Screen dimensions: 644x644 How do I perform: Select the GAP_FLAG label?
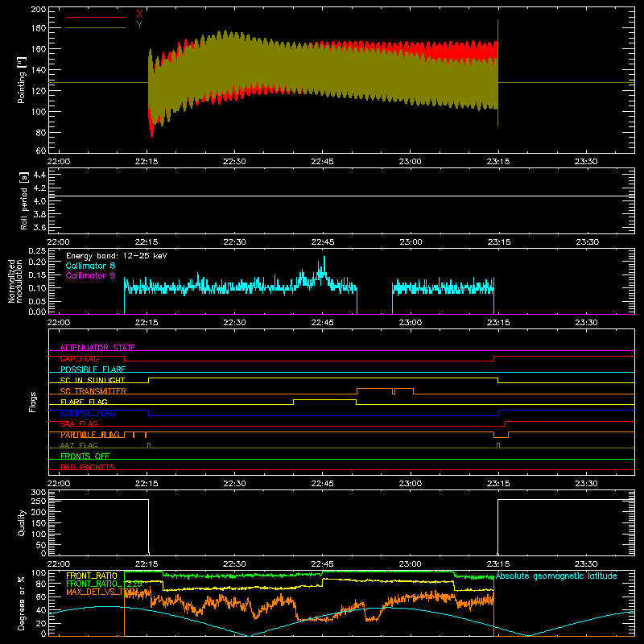(x=79, y=358)
